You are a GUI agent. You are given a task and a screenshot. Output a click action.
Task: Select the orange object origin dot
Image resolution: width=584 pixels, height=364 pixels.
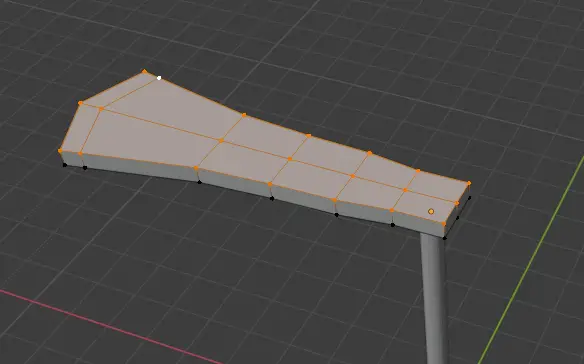[x=431, y=211]
